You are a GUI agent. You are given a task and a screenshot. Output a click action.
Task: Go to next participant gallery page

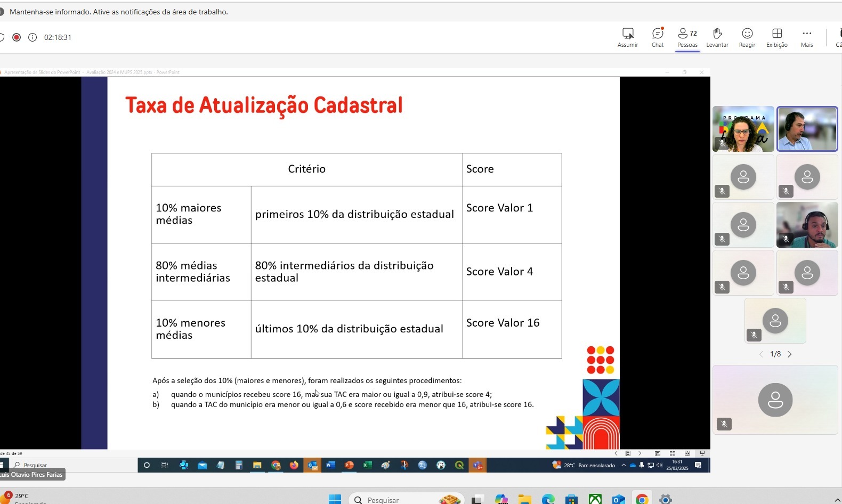(x=790, y=354)
